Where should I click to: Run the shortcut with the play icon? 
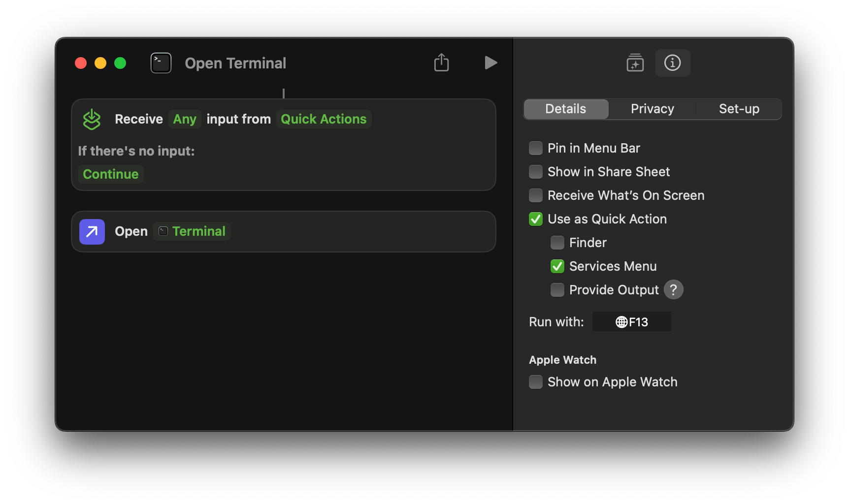[x=490, y=63]
